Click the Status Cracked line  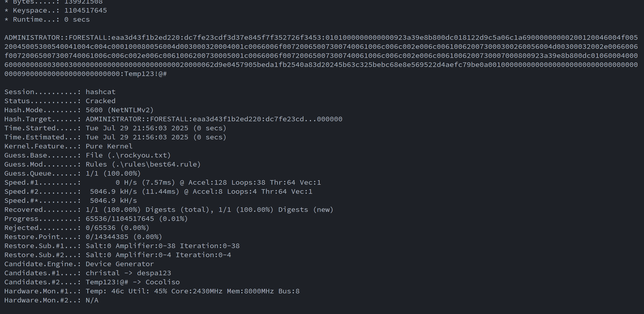tap(100, 101)
